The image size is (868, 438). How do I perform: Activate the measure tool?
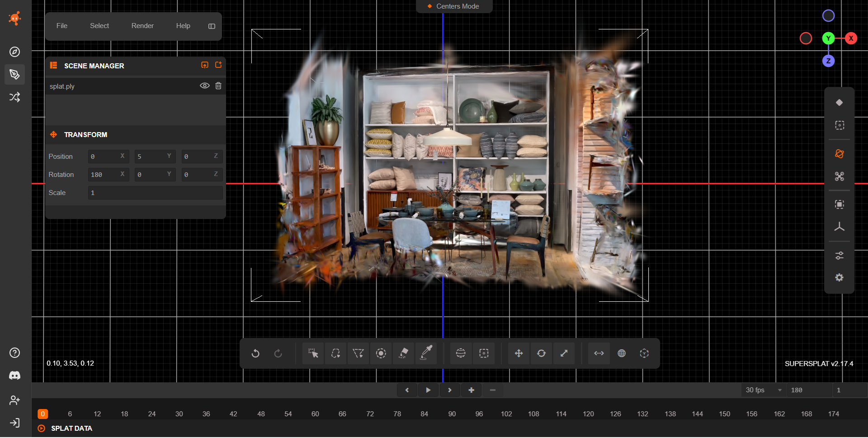pyautogui.click(x=599, y=353)
